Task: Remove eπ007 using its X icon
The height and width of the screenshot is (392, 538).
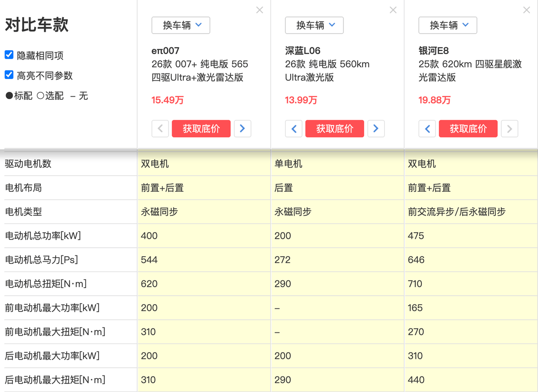Action: click(260, 10)
